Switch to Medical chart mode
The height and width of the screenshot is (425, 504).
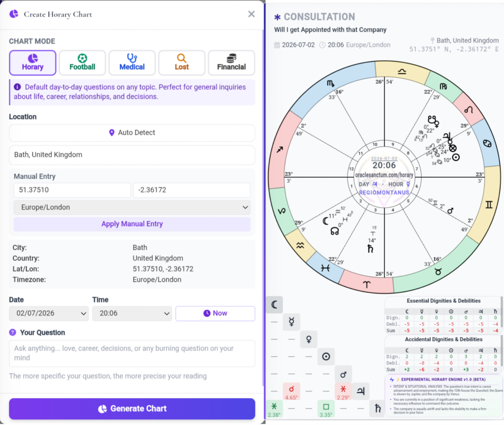pos(132,63)
